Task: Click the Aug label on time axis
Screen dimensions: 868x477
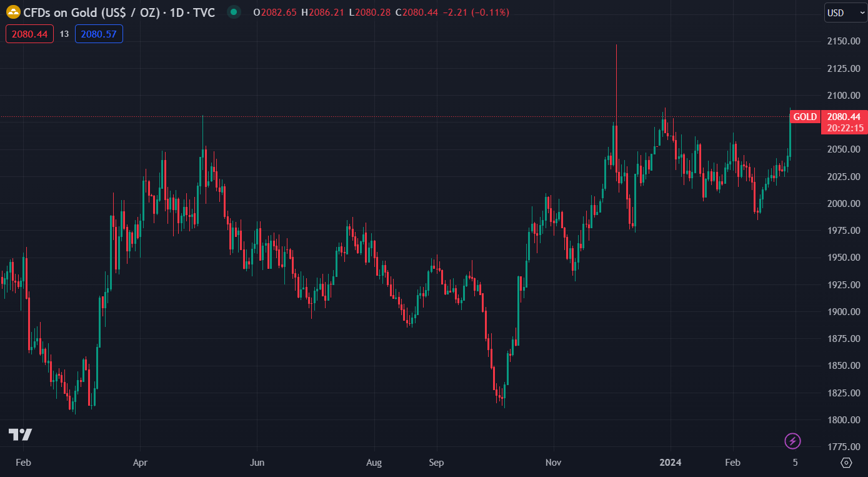Action: 374,463
